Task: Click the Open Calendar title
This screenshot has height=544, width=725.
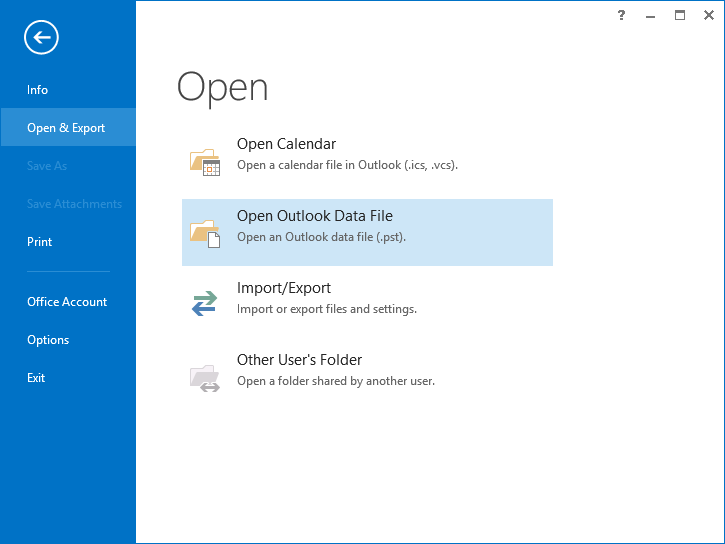Action: [286, 144]
